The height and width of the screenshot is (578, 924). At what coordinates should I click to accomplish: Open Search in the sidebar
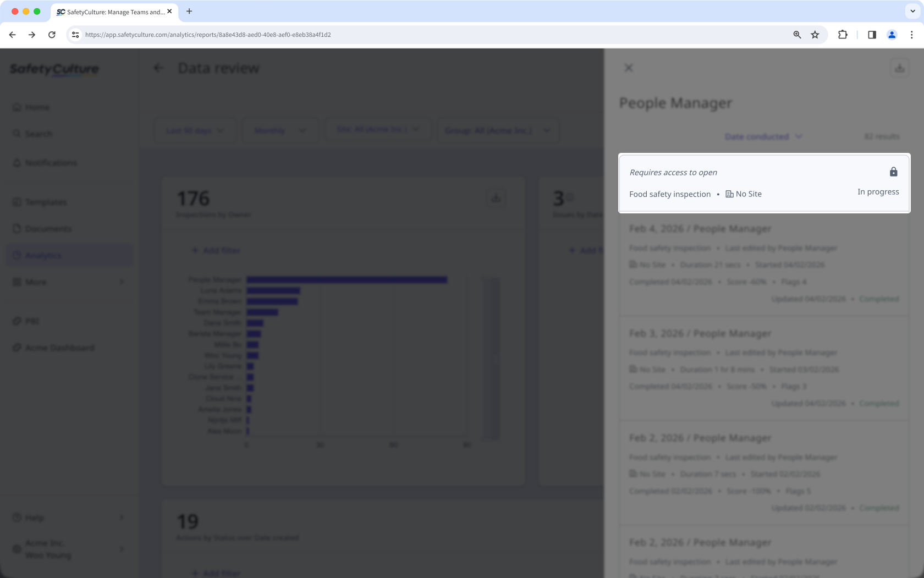[x=69, y=134]
